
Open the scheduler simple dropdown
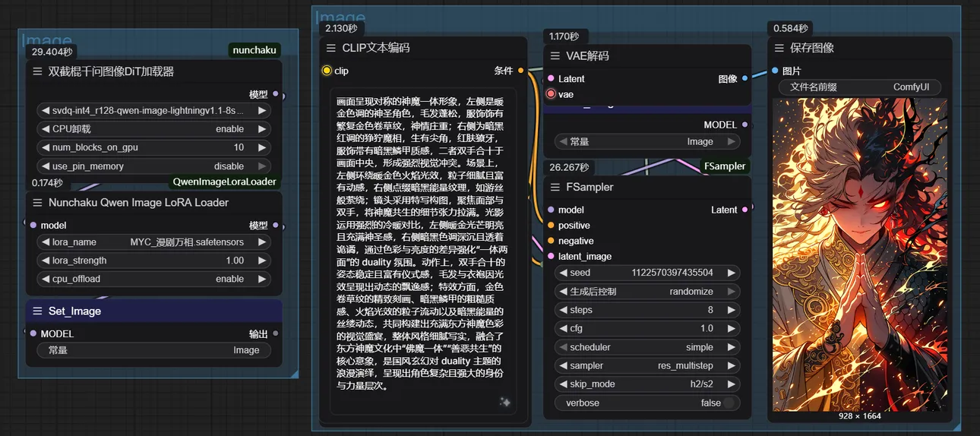pyautogui.click(x=646, y=347)
